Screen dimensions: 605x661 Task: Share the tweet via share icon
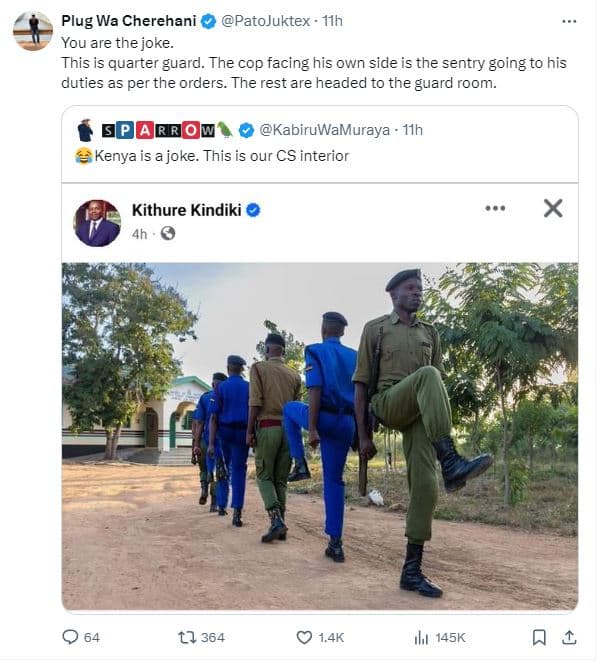tap(569, 637)
